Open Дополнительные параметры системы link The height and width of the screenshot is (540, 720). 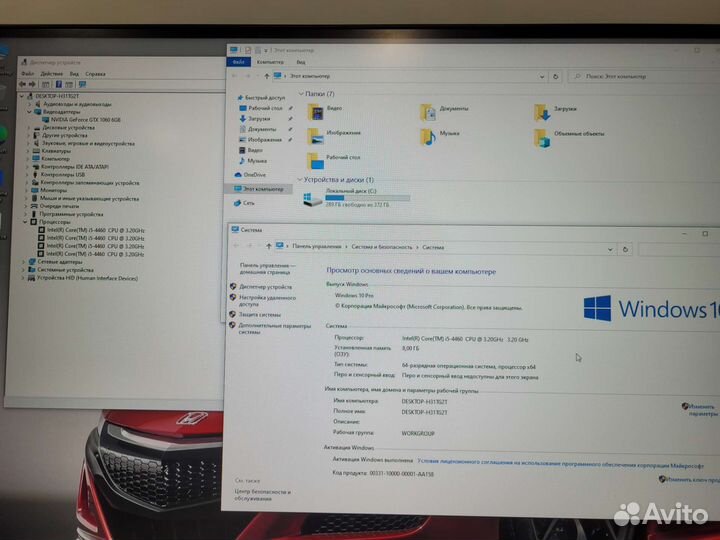tap(275, 329)
